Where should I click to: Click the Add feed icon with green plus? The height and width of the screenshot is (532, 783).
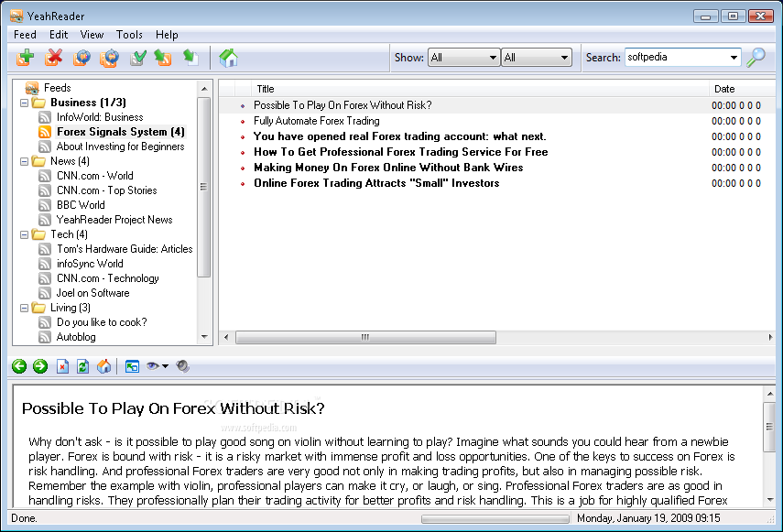(x=25, y=58)
